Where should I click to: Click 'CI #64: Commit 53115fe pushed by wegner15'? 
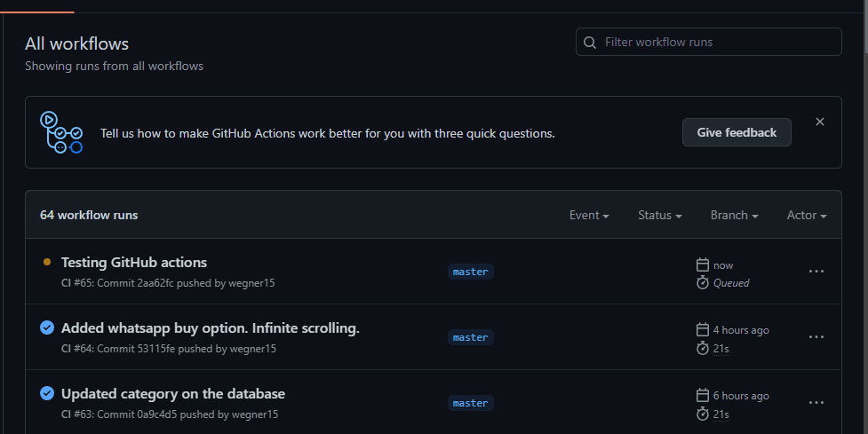(x=169, y=349)
